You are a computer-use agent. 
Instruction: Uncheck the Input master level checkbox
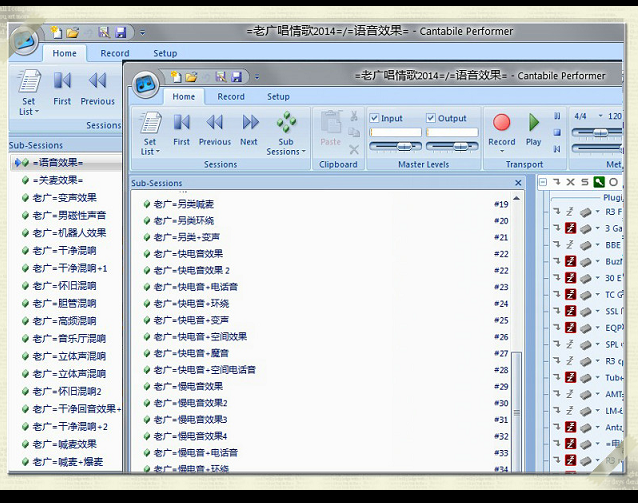pyautogui.click(x=374, y=118)
